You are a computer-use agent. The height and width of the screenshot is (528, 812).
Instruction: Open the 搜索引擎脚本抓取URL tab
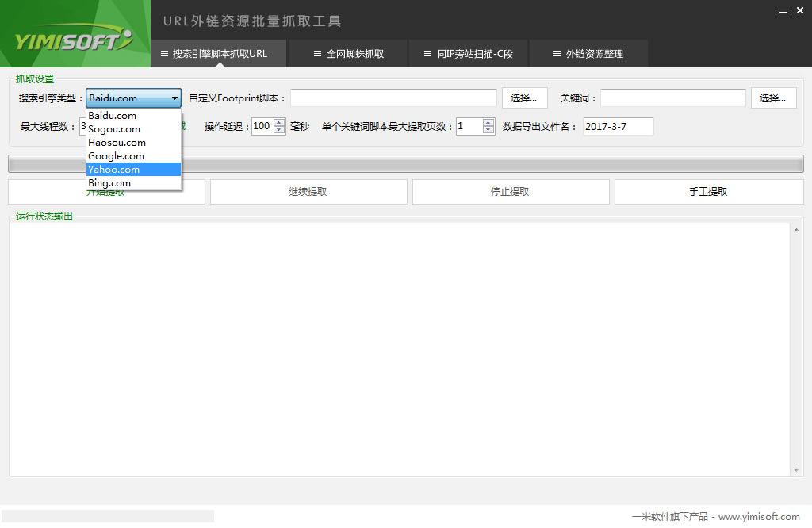click(x=219, y=53)
